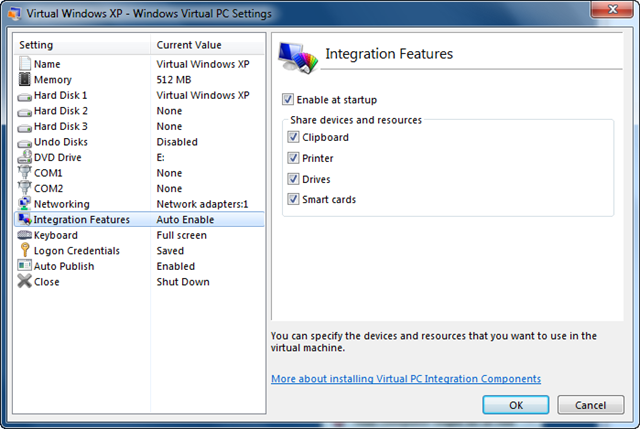Click the Cancel button
Viewport: 640px width, 429px height.
coord(591,405)
